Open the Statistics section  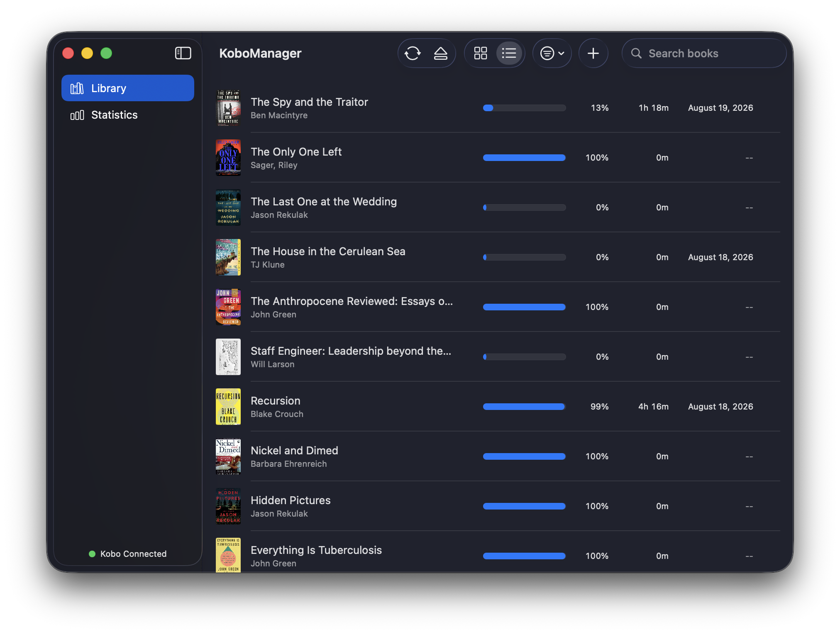[128, 115]
